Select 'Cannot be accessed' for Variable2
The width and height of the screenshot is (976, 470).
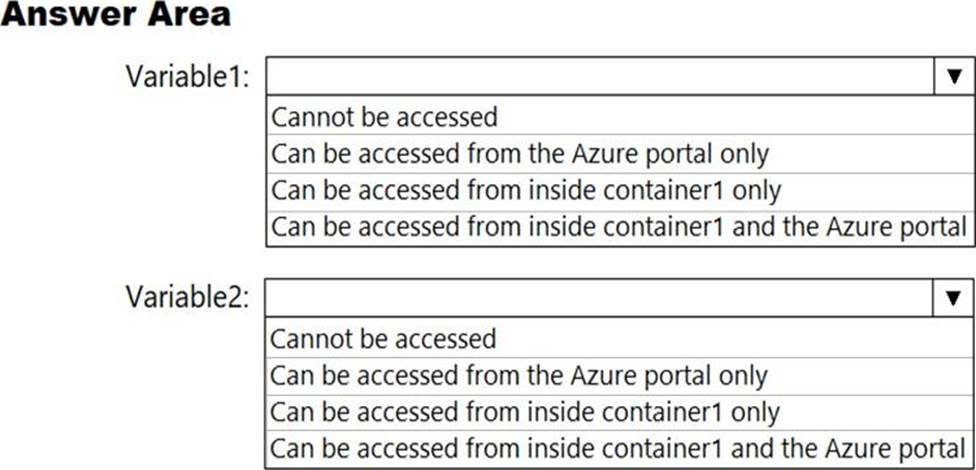tap(385, 339)
